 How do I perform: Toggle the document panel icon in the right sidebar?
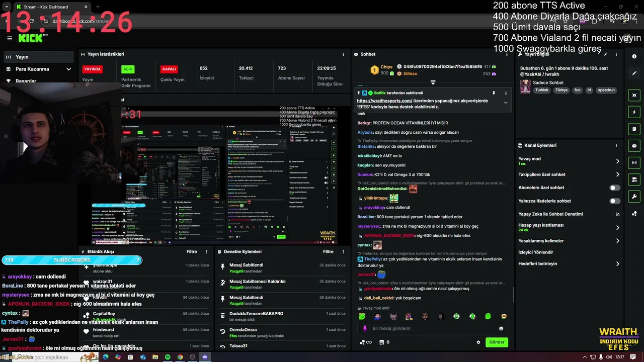tap(634, 129)
